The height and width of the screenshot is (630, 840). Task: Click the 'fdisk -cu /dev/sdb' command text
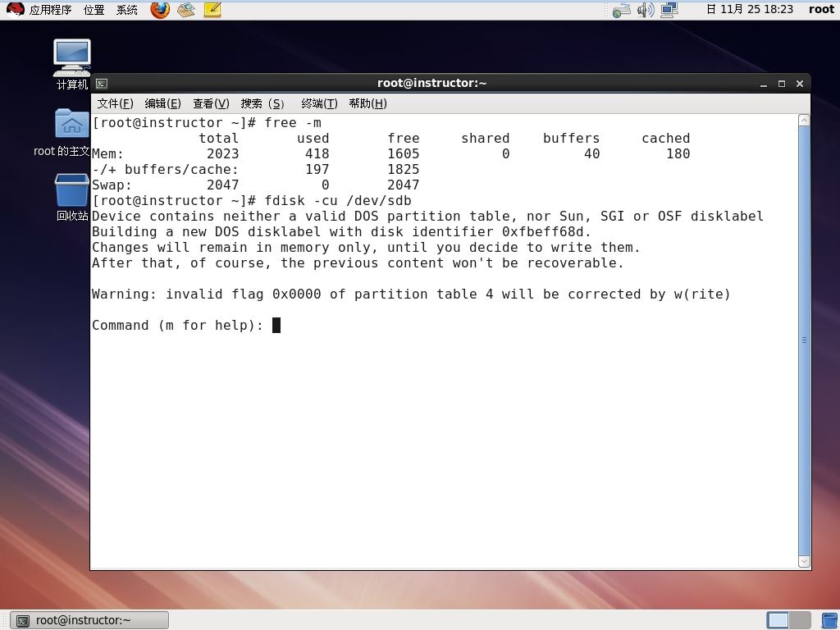pos(338,200)
